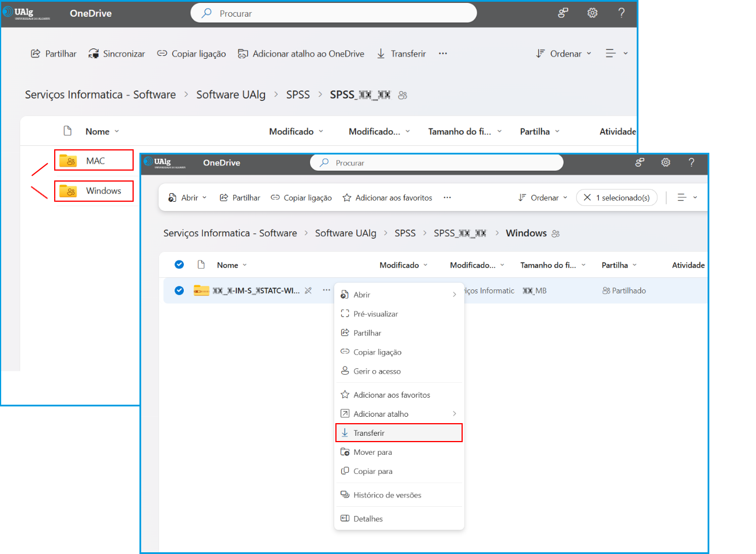
Task: Click Software UAlg breadcrumb in front window
Action: [345, 233]
